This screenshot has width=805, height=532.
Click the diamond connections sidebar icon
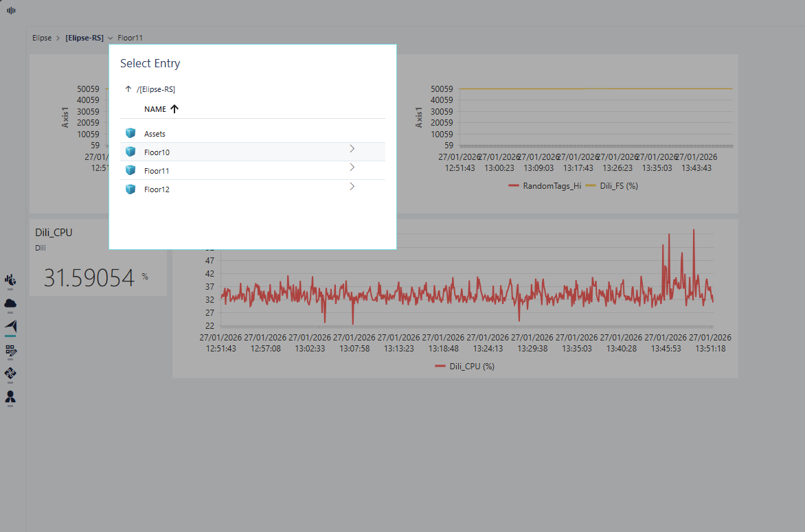(x=10, y=373)
